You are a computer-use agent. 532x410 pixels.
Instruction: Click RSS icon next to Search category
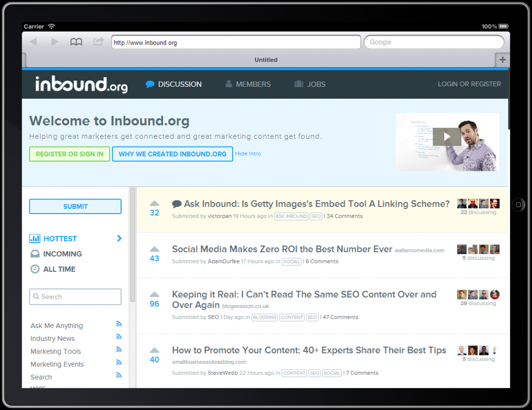(119, 375)
